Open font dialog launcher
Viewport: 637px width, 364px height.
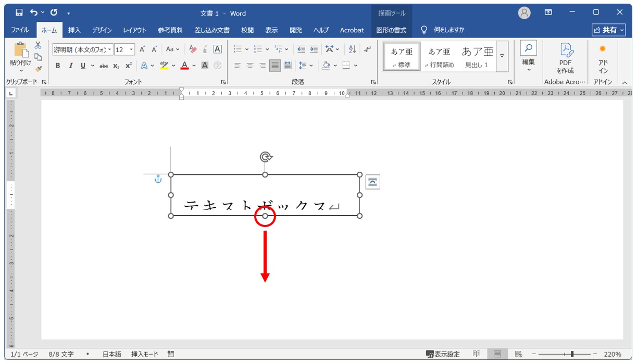pyautogui.click(x=223, y=82)
